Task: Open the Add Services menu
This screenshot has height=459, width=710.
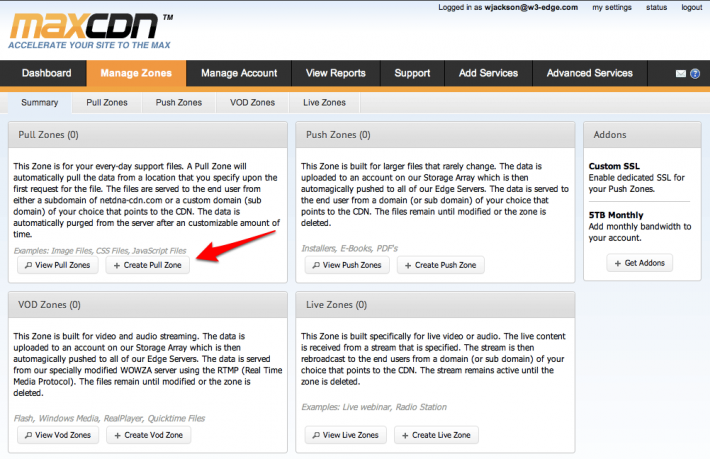Action: [488, 73]
